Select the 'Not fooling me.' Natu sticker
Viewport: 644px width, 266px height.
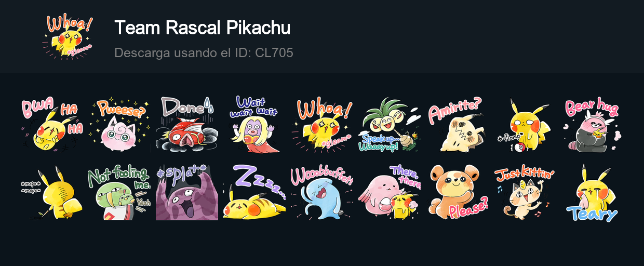[x=119, y=192]
